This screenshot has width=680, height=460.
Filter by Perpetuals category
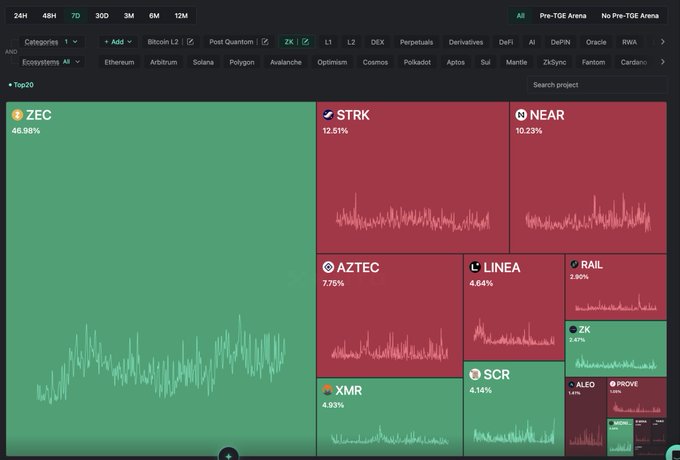tap(416, 42)
